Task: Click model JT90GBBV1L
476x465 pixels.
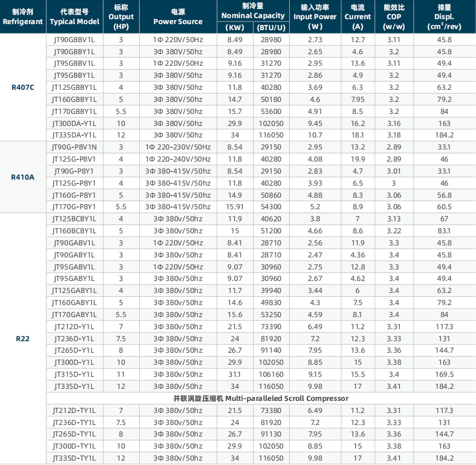Action: pos(74,40)
